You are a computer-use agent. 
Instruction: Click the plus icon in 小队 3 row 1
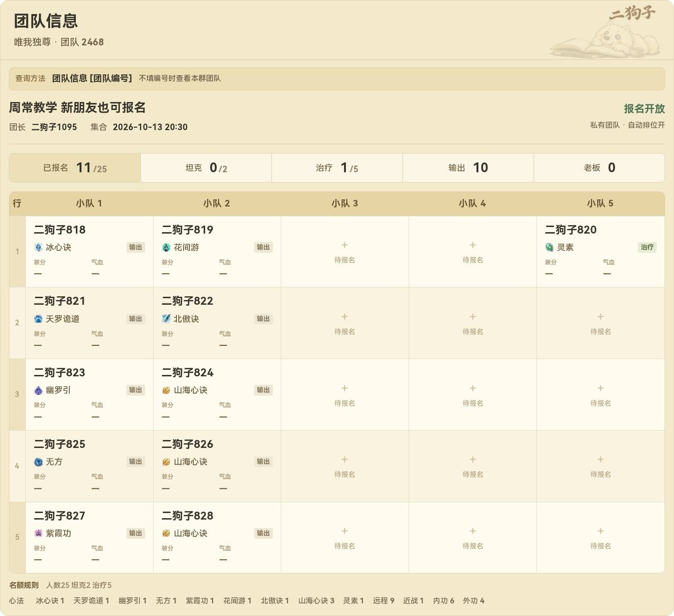(x=344, y=245)
